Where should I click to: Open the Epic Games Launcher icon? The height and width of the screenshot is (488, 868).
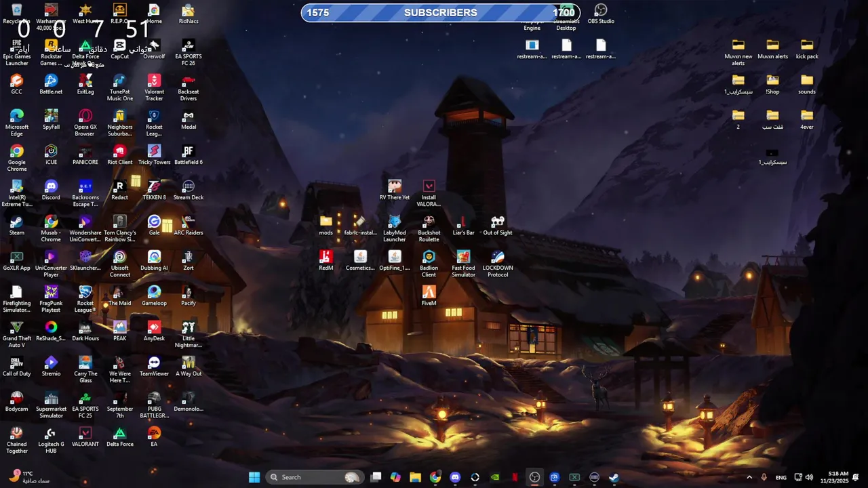[x=17, y=52]
